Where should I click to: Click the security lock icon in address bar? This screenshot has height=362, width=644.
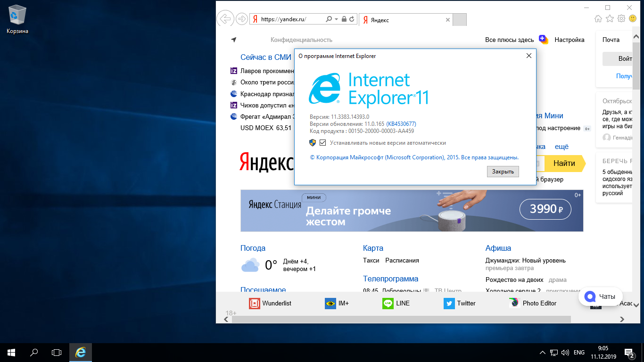click(x=344, y=19)
